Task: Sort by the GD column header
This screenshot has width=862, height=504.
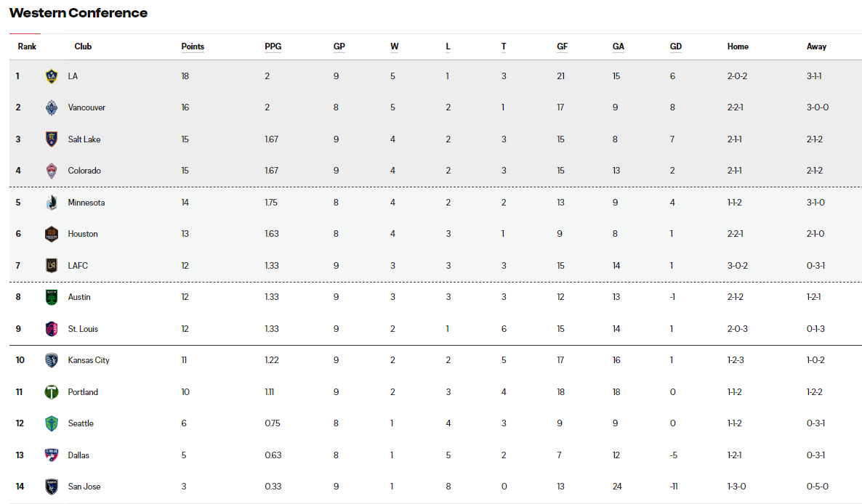Action: click(x=676, y=46)
